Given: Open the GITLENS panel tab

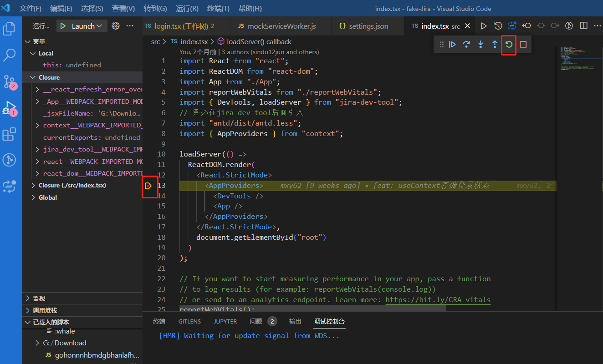Looking at the screenshot, I should tap(189, 321).
